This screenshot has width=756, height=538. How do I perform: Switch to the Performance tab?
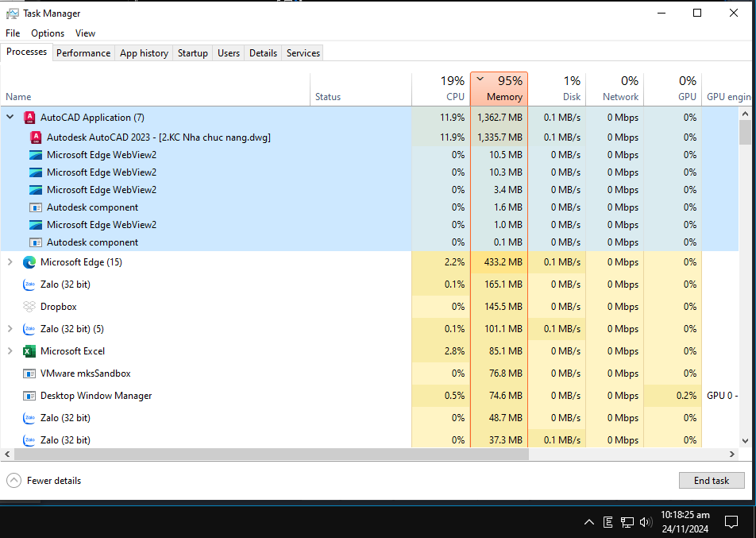(x=83, y=53)
